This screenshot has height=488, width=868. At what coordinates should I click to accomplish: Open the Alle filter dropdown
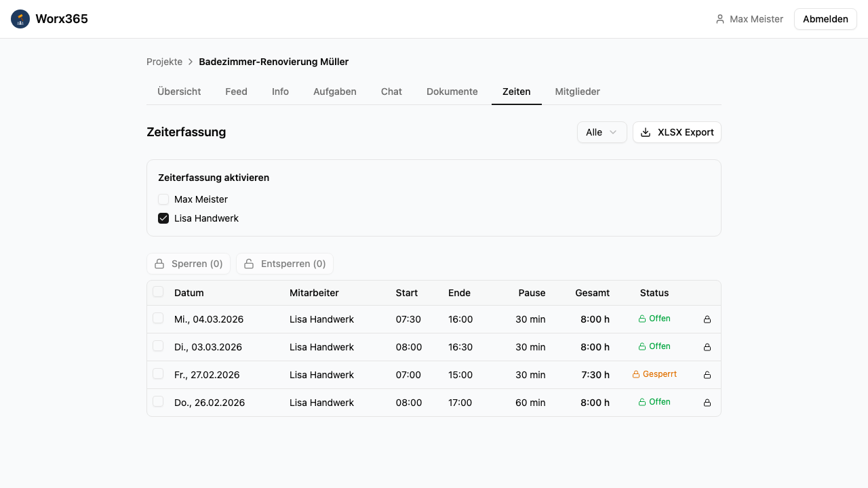[601, 132]
